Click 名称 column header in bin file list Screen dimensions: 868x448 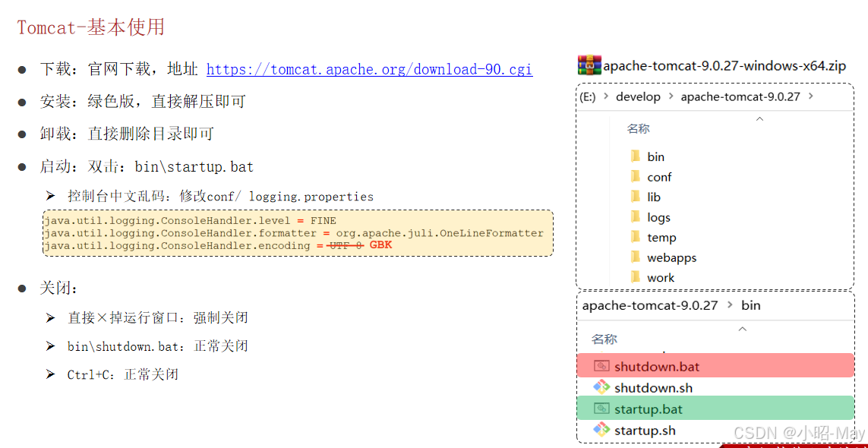pyautogui.click(x=604, y=339)
